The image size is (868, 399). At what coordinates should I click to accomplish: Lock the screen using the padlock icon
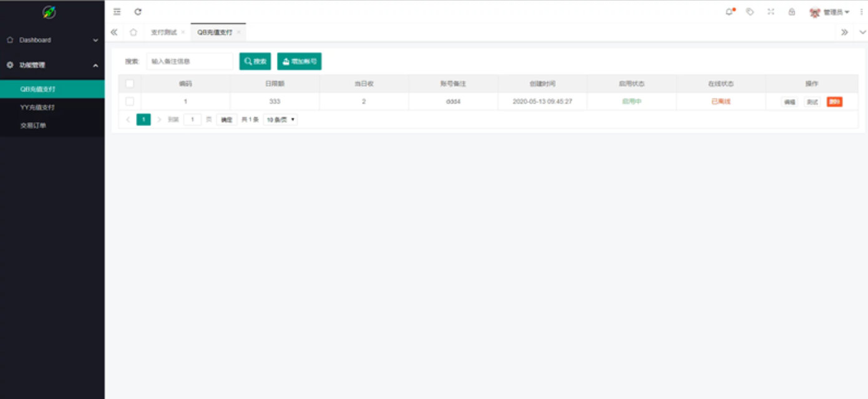(x=792, y=12)
